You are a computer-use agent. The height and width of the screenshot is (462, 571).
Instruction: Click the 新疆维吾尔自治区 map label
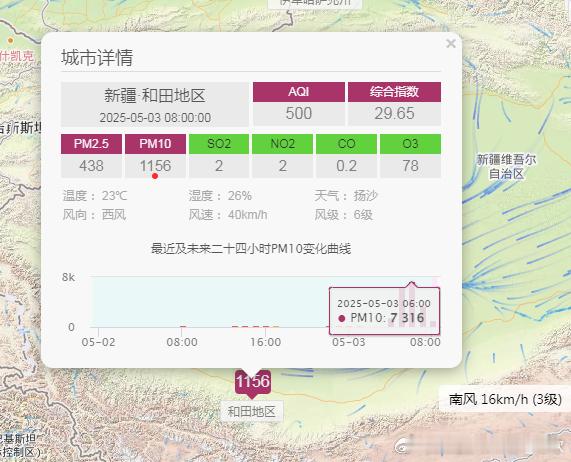pyautogui.click(x=506, y=167)
